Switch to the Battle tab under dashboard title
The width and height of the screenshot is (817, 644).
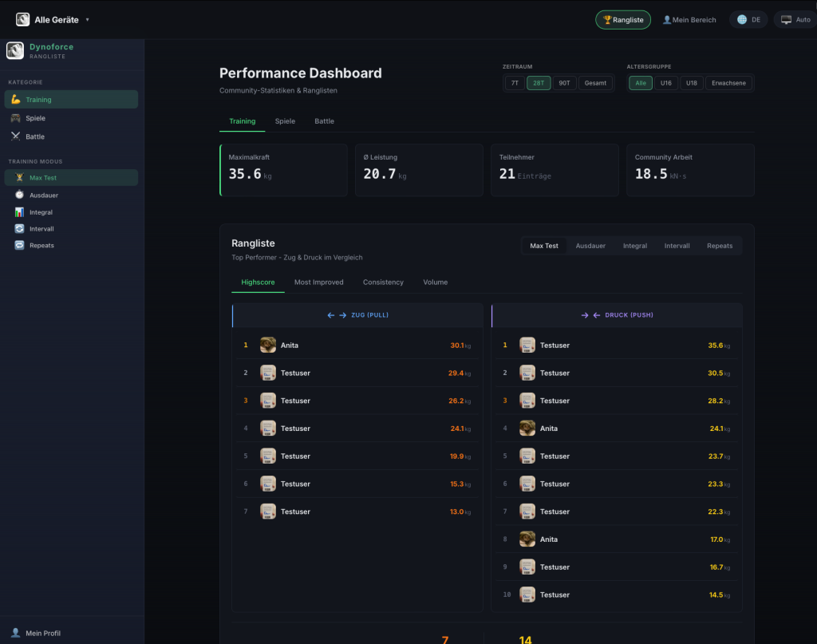324,121
